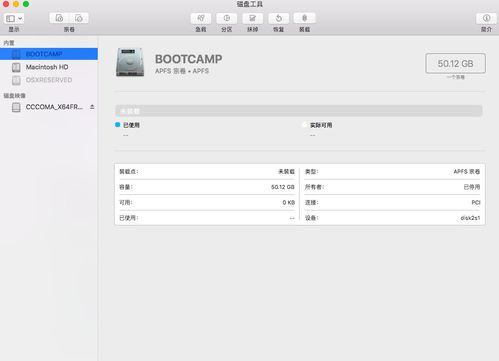Image resolution: width=499 pixels, height=361 pixels.
Task: Click the large BOOTCAMP hard drive icon
Action: tap(130, 62)
